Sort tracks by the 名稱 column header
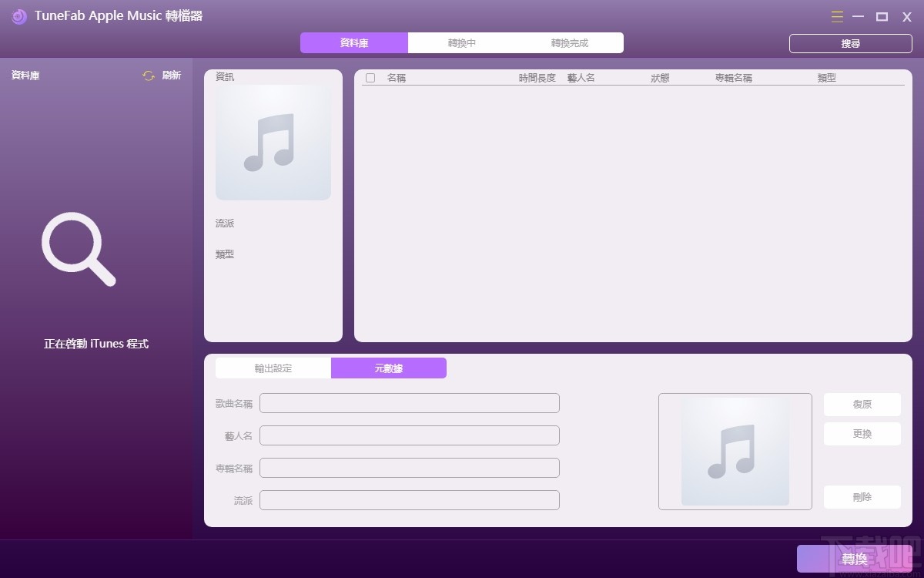Viewport: 924px width, 578px height. pyautogui.click(x=396, y=77)
